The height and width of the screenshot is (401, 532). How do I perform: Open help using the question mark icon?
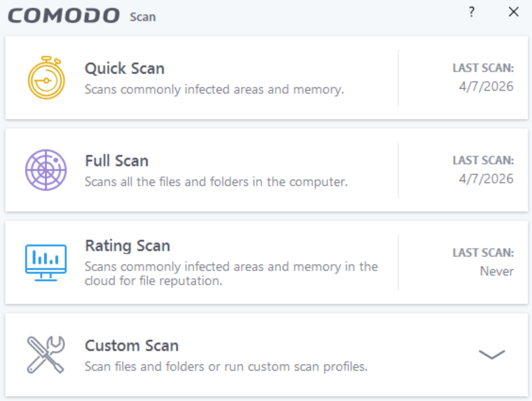pyautogui.click(x=471, y=12)
